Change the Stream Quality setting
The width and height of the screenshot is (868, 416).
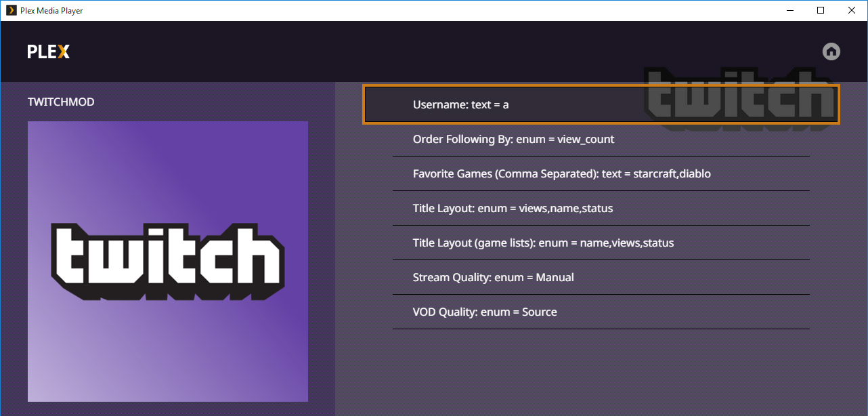click(601, 277)
